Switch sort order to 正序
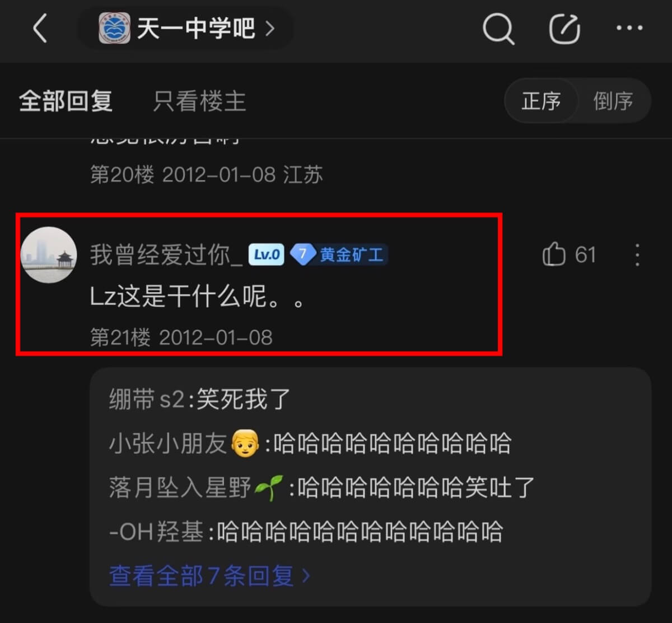The width and height of the screenshot is (672, 623). (x=541, y=101)
